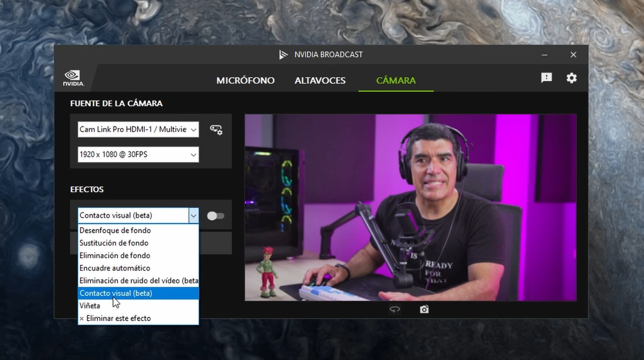Screen dimensions: 644x360
Task: Close the NVIDIA Broadcast window
Action: [x=573, y=55]
